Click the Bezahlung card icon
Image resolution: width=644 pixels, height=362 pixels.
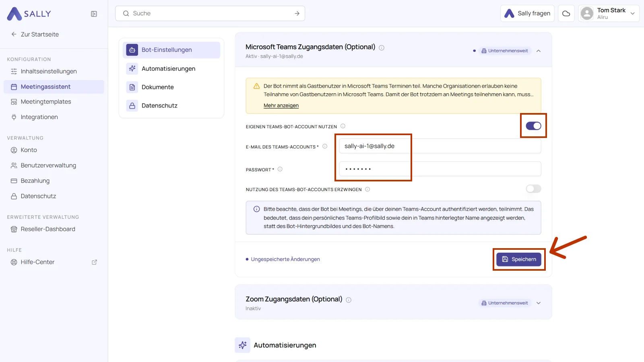tap(14, 181)
